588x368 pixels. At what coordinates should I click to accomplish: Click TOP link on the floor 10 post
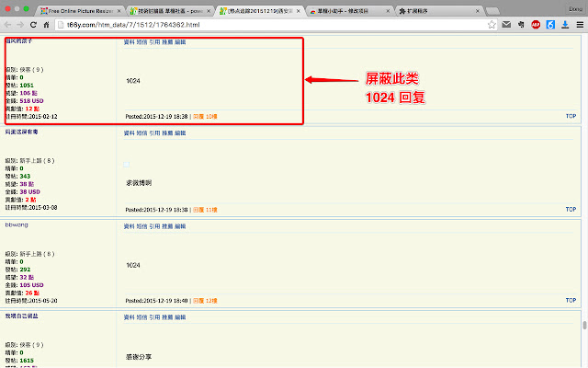[571, 117]
